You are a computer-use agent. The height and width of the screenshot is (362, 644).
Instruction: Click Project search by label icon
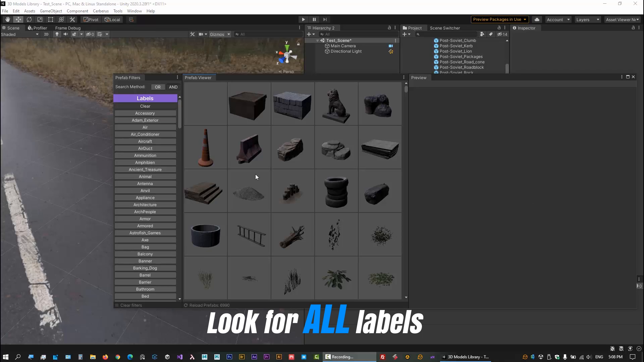tap(491, 34)
